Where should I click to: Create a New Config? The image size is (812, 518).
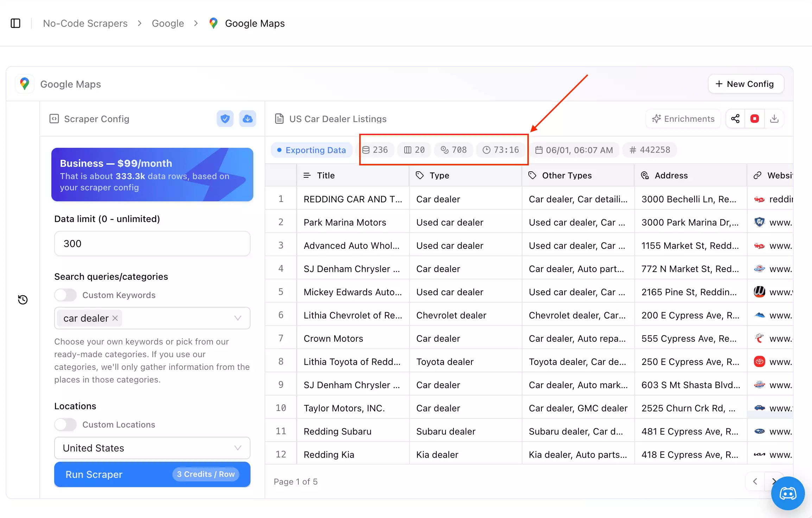pos(746,84)
